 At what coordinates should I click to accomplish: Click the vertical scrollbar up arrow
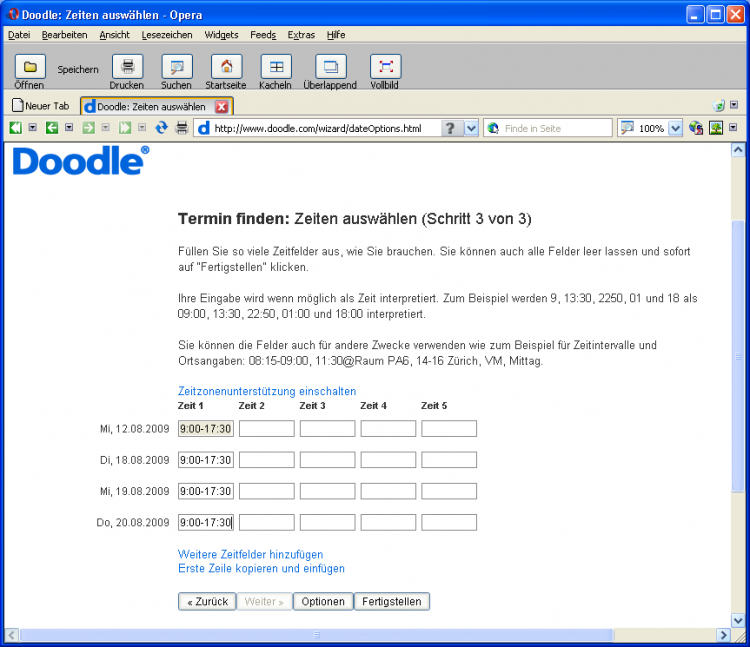point(738,150)
